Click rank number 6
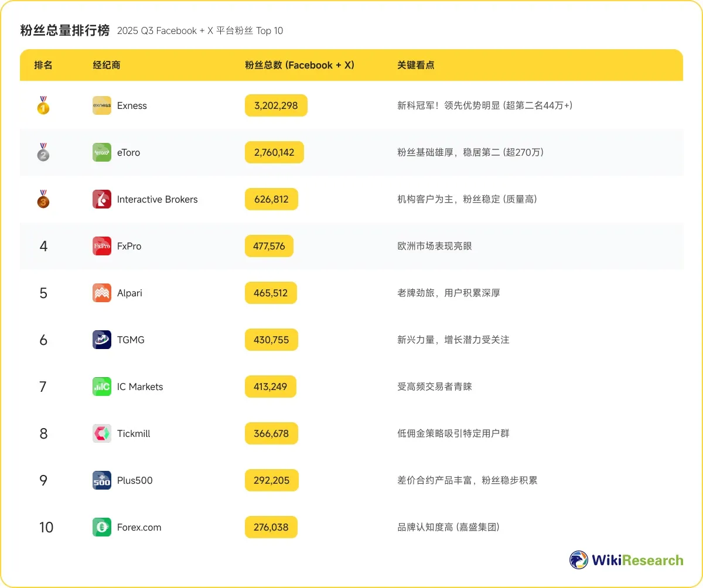Image resolution: width=703 pixels, height=588 pixels. point(43,340)
